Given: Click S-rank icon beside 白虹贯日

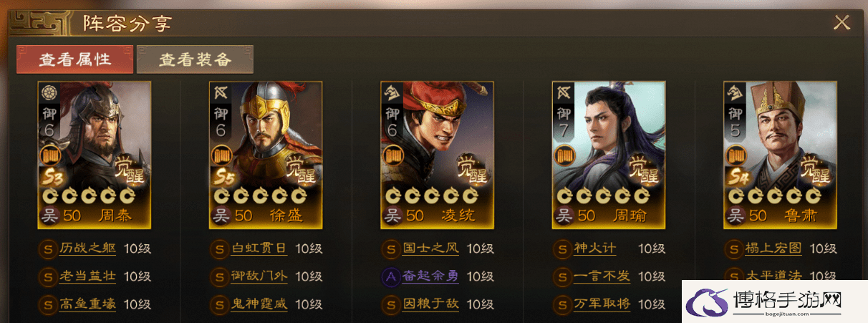Looking at the screenshot, I should click(x=219, y=250).
